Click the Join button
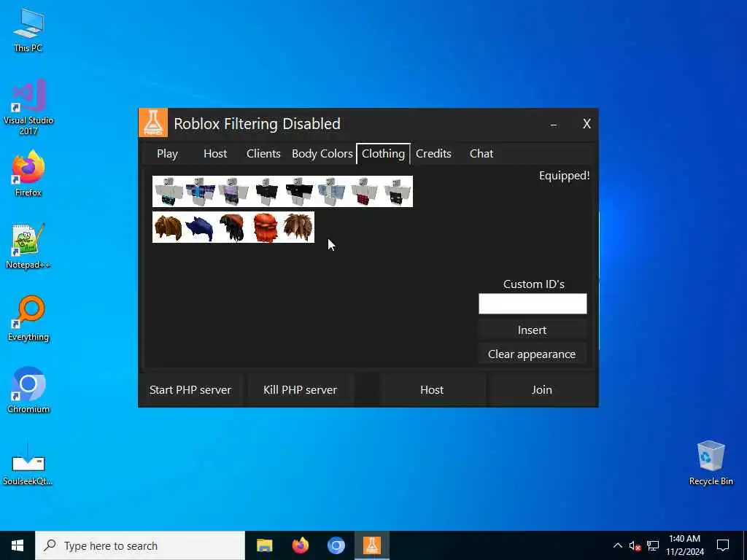 (542, 390)
